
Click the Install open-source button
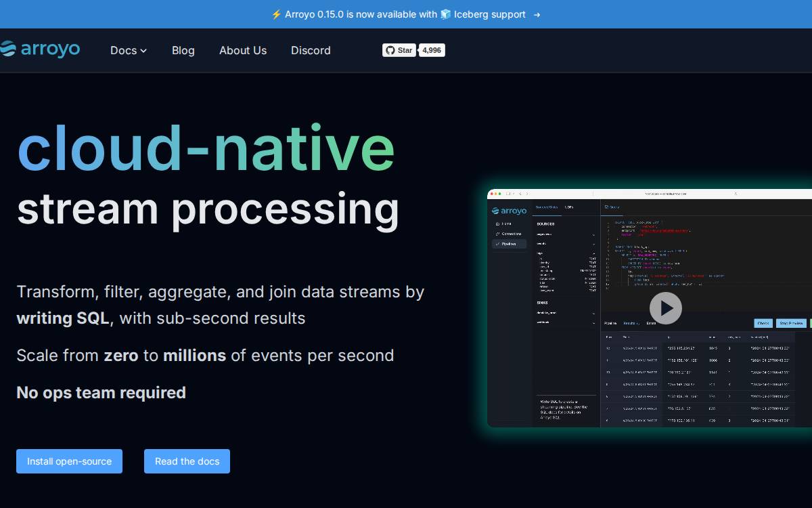click(69, 461)
